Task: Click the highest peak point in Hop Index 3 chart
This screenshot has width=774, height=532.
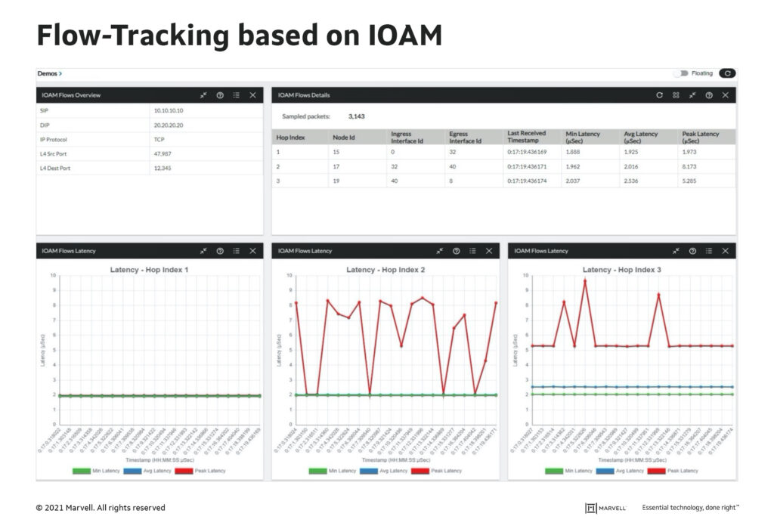Action: [x=585, y=281]
